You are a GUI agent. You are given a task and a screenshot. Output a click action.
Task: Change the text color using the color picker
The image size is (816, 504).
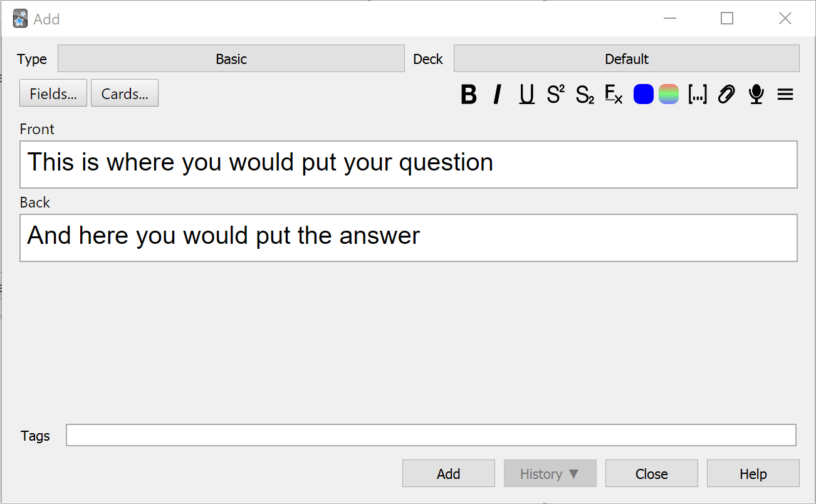(x=668, y=93)
